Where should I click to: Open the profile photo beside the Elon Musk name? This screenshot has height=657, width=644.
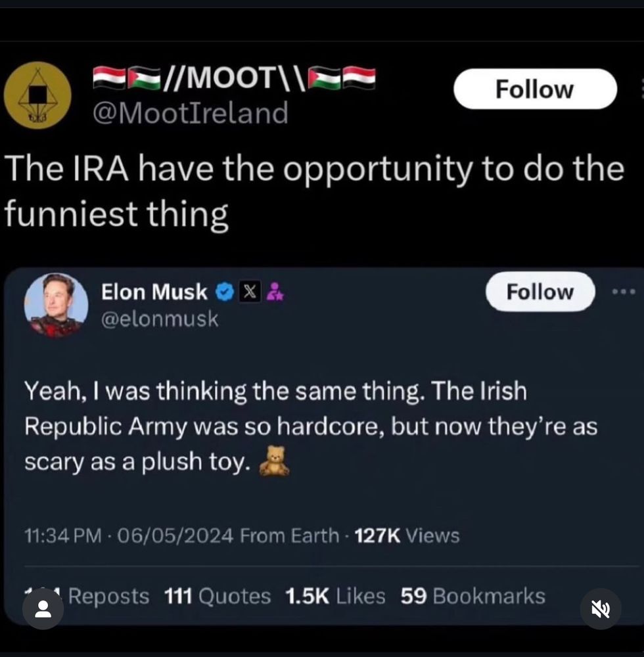(x=56, y=306)
